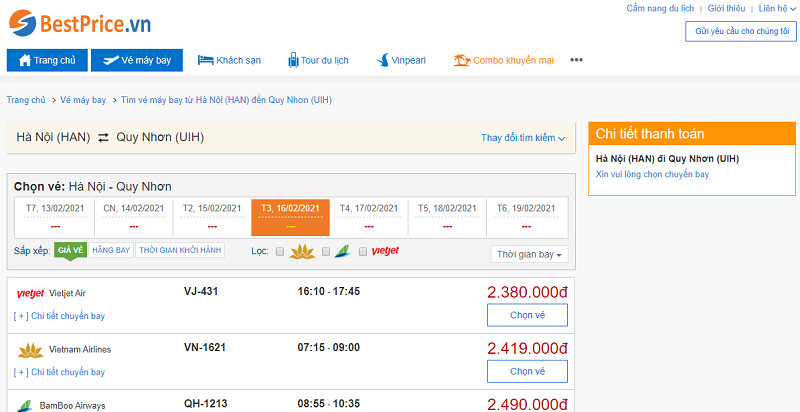Image resolution: width=800 pixels, height=412 pixels.
Task: Sort by THỜI GIAN KHỞI HÀNH
Action: click(180, 250)
